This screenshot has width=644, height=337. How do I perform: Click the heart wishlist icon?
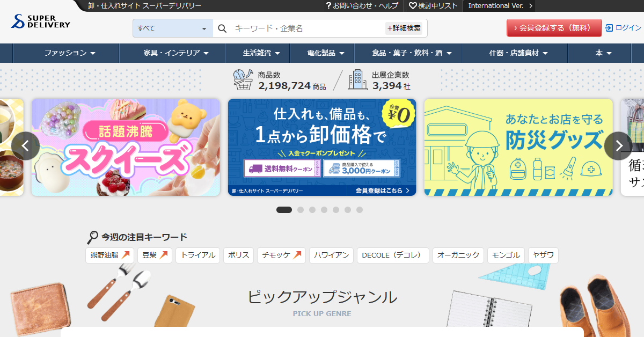[x=413, y=6]
